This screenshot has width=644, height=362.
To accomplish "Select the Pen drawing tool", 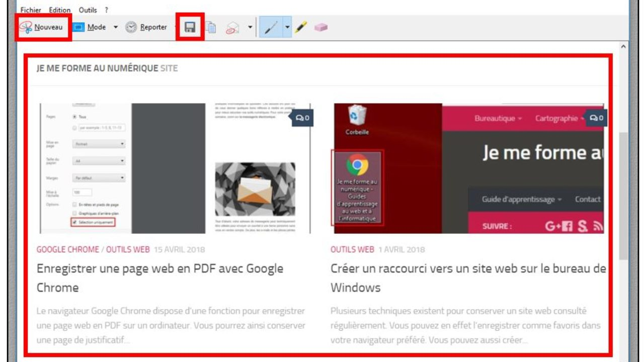I will click(x=271, y=27).
